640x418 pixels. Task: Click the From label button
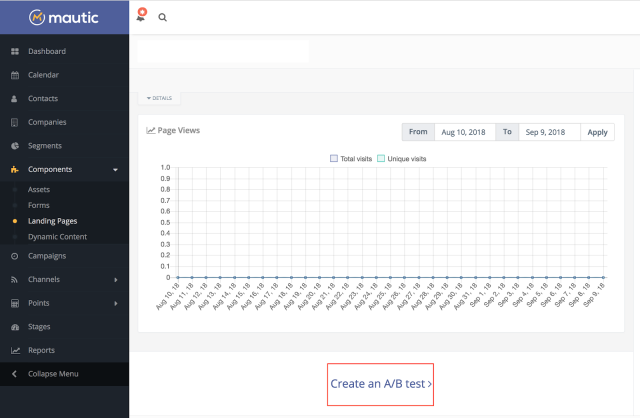(x=418, y=132)
